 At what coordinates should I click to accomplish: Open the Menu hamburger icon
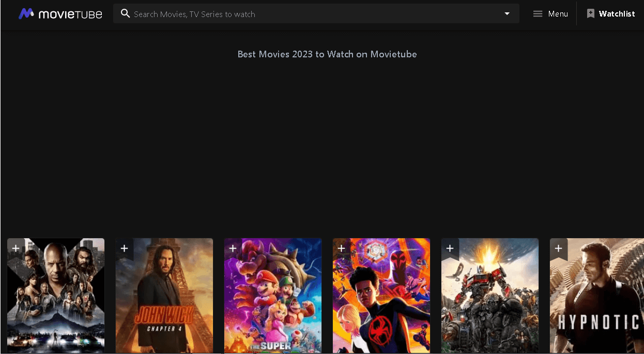pos(538,14)
